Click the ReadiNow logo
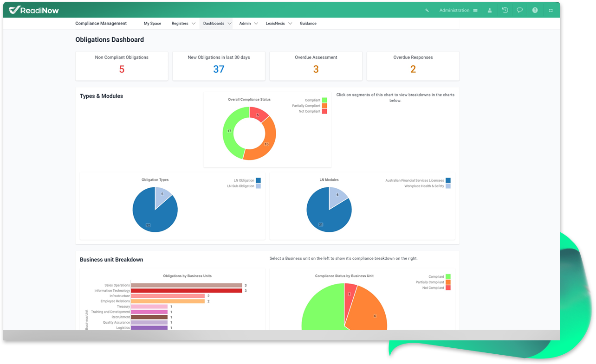 click(x=34, y=10)
